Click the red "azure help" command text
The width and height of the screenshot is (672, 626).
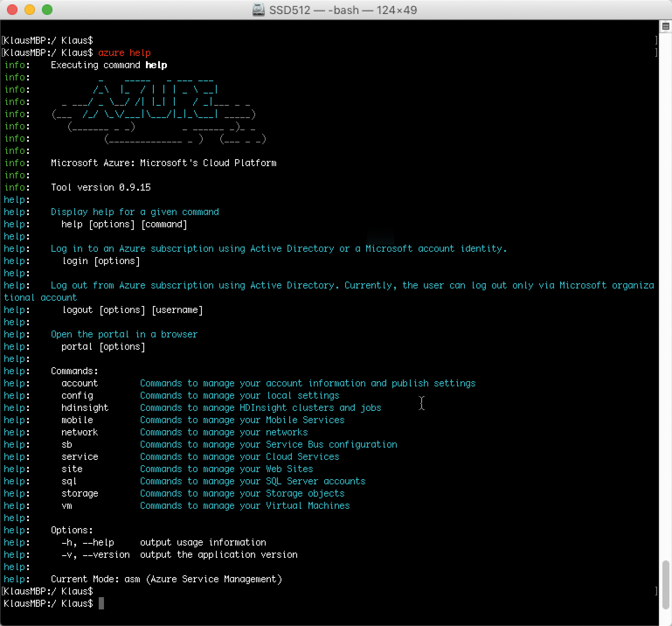(x=124, y=53)
